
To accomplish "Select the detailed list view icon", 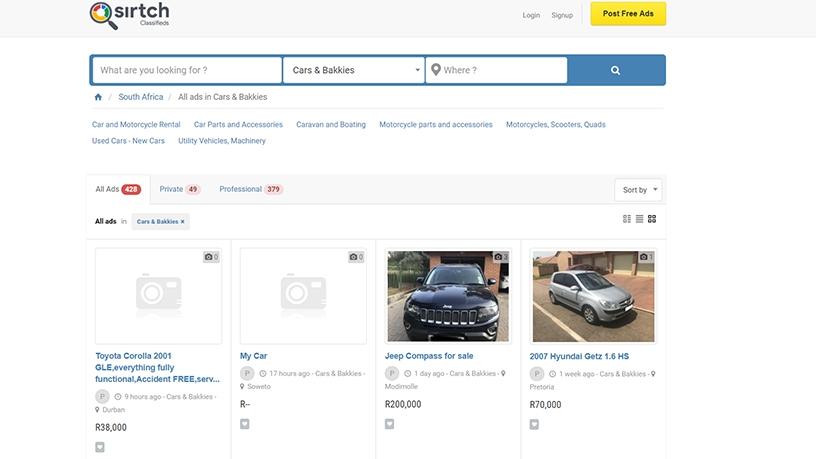I will pos(627,219).
